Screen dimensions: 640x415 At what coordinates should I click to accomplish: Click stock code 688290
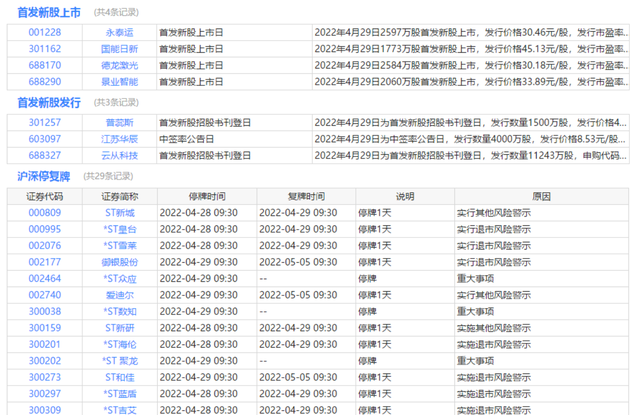coord(45,82)
